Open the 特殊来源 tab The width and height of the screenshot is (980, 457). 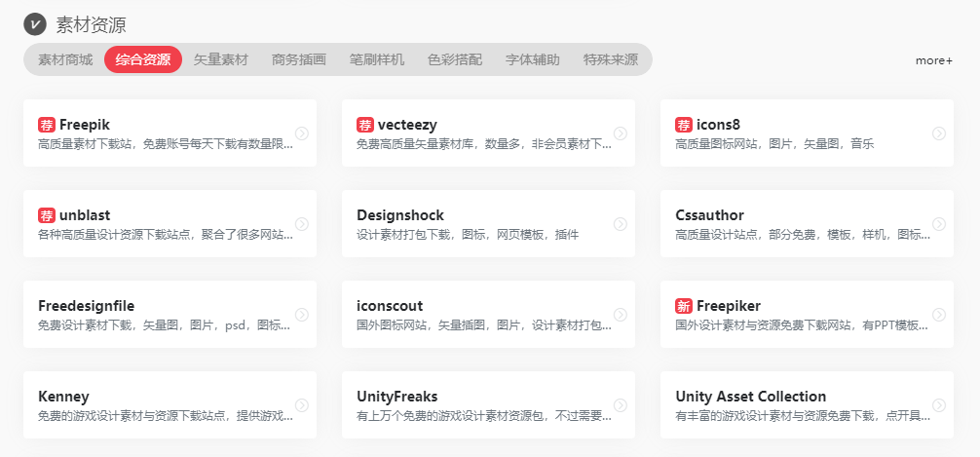click(x=611, y=60)
